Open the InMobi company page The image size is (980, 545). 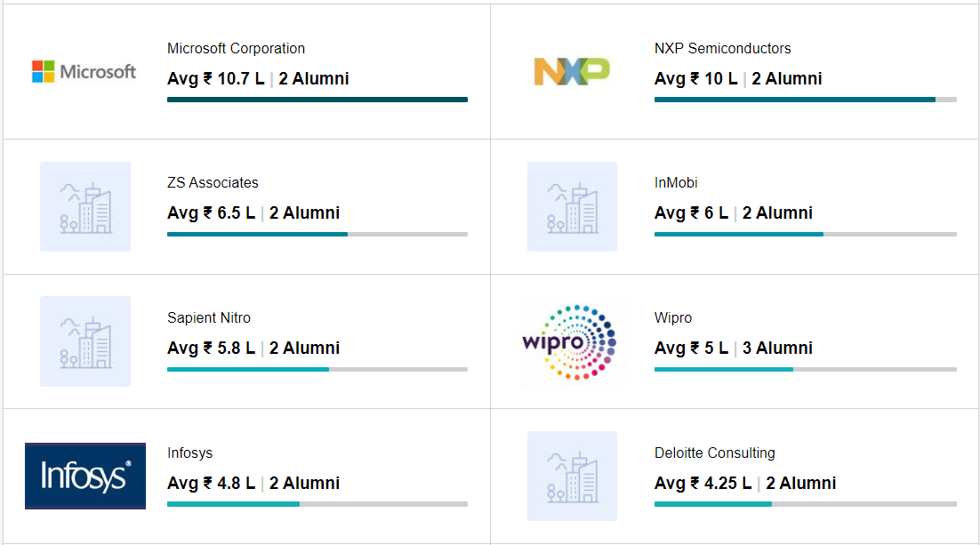(674, 182)
